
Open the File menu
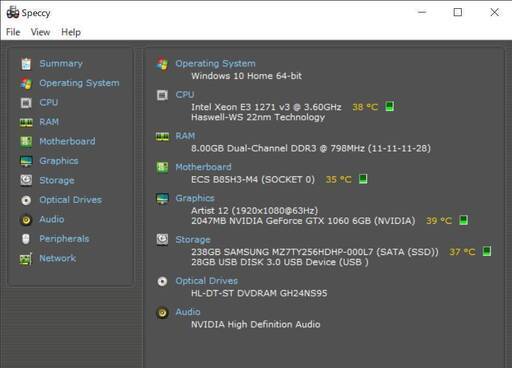coord(13,32)
